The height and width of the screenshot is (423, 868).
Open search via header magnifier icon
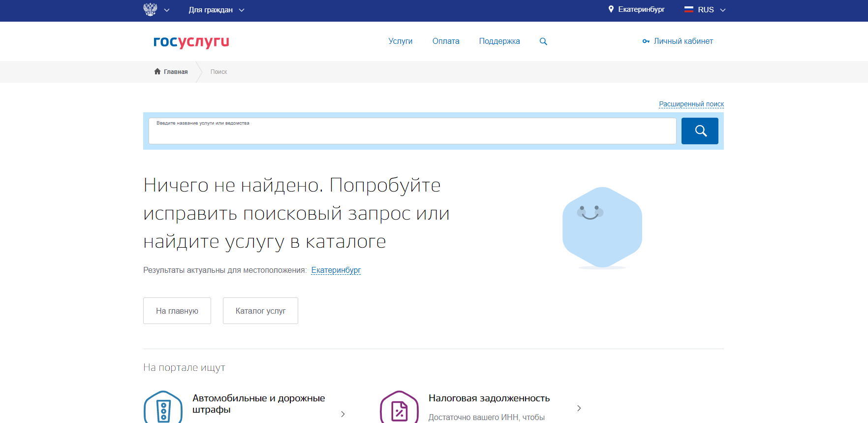[x=543, y=41]
